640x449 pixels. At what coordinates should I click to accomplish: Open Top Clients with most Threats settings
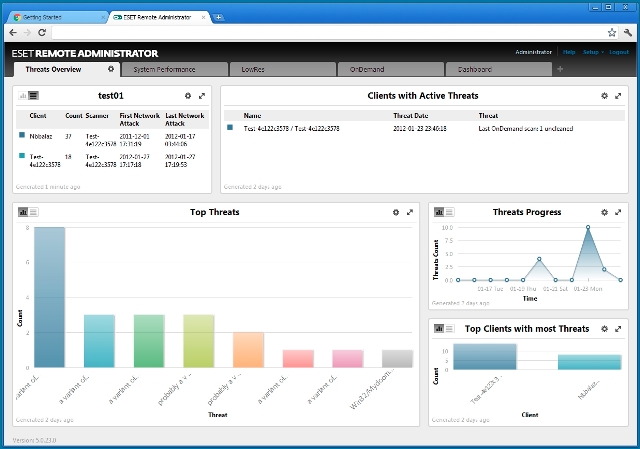(x=604, y=329)
